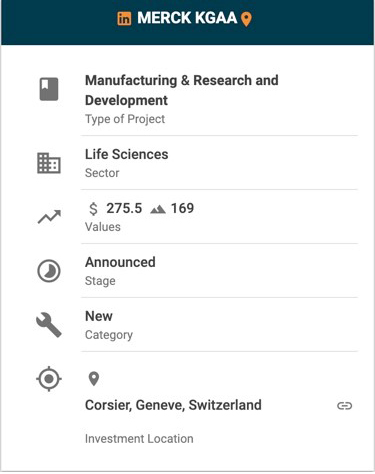The width and height of the screenshot is (375, 474).
Task: Click the pie clock icon beside Stage
Action: 49,271
